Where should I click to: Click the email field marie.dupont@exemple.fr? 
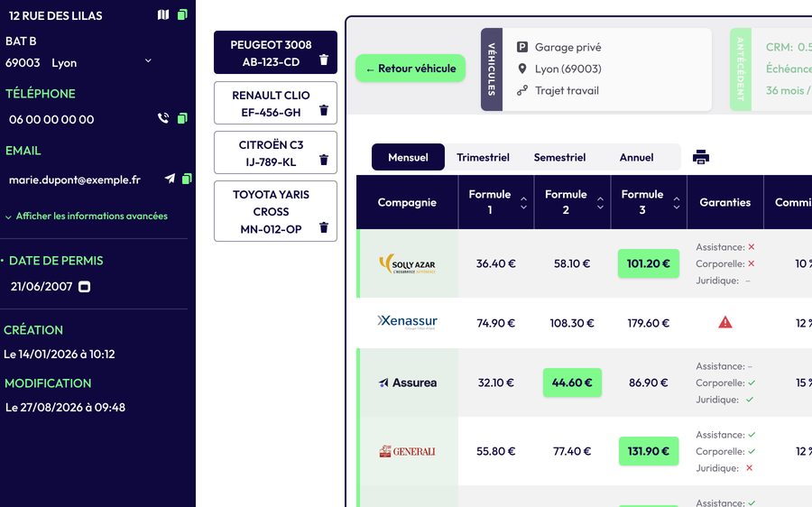click(x=75, y=180)
